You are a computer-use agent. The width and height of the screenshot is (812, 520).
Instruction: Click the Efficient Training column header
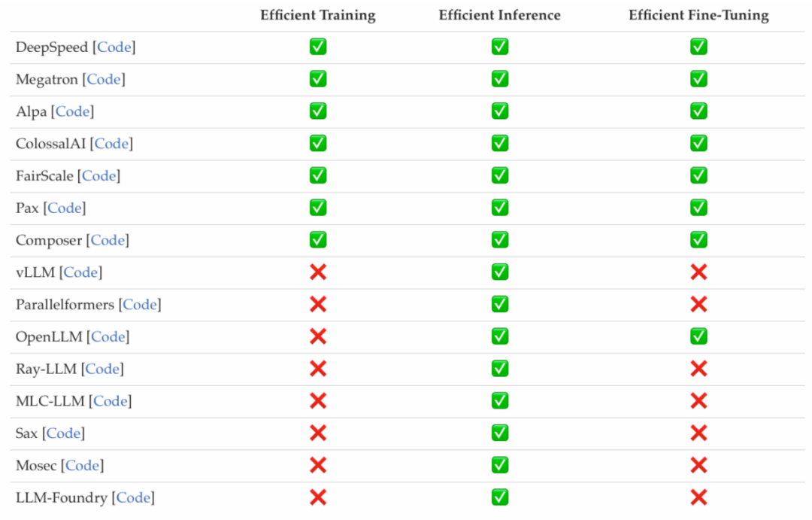tap(318, 16)
